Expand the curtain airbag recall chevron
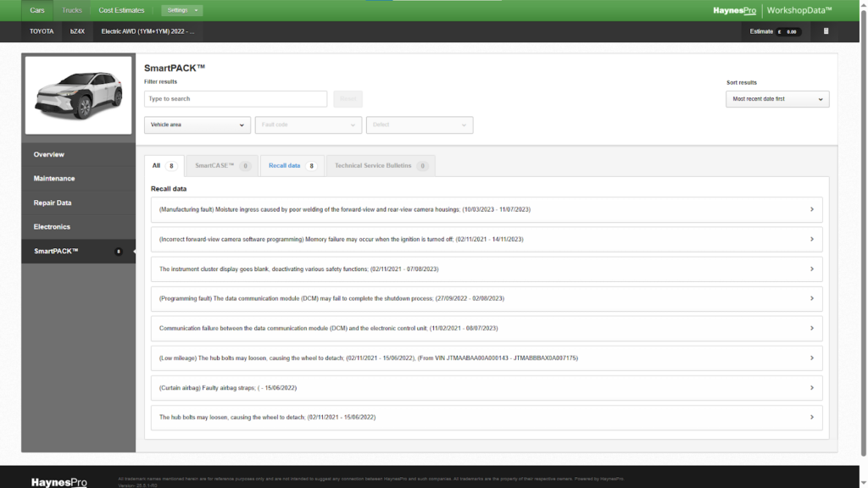The image size is (868, 488). pos(811,388)
